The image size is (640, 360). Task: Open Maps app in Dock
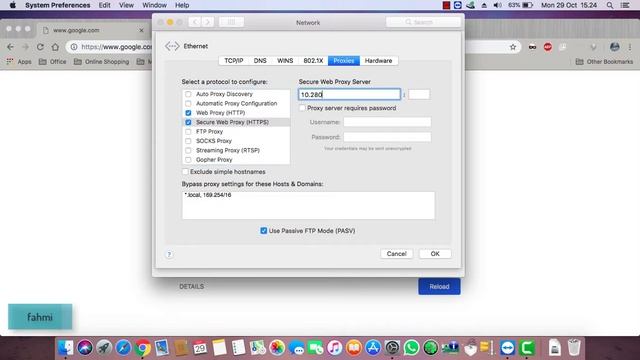coord(258,348)
